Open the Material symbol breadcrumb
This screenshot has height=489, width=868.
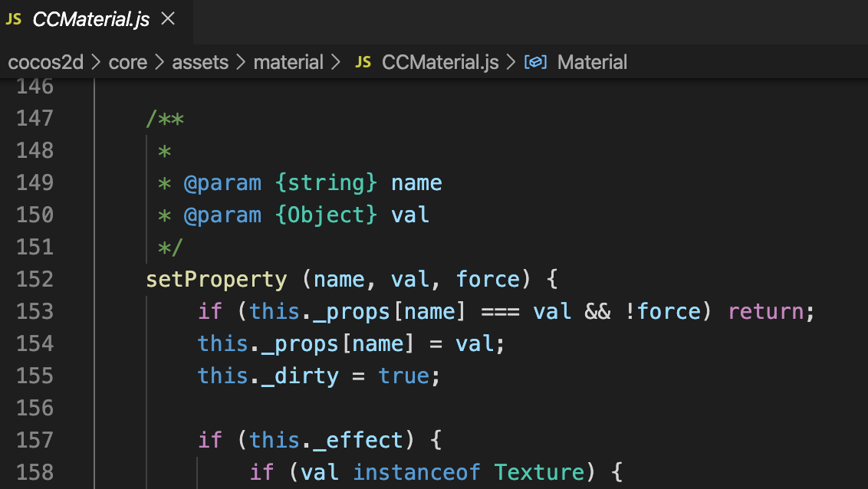(592, 62)
